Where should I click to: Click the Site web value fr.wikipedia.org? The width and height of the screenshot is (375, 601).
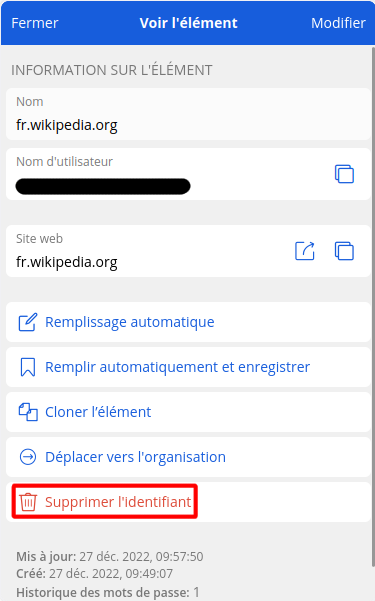pyautogui.click(x=67, y=262)
